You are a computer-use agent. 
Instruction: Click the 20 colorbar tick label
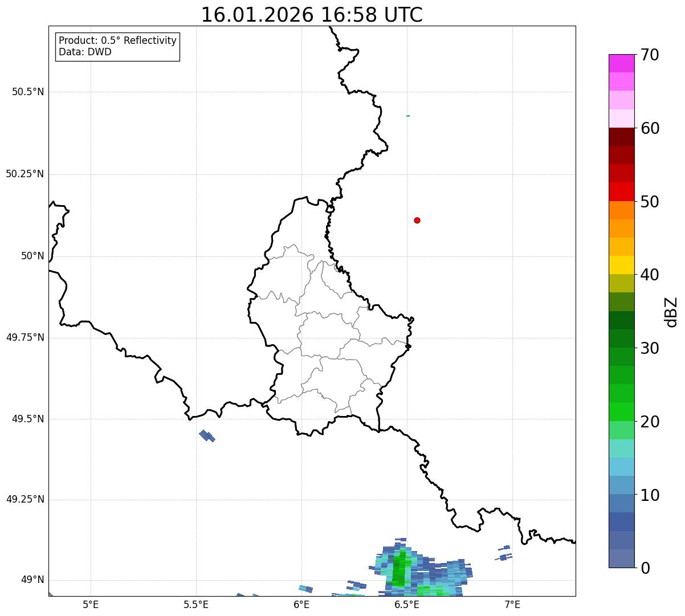(x=650, y=422)
